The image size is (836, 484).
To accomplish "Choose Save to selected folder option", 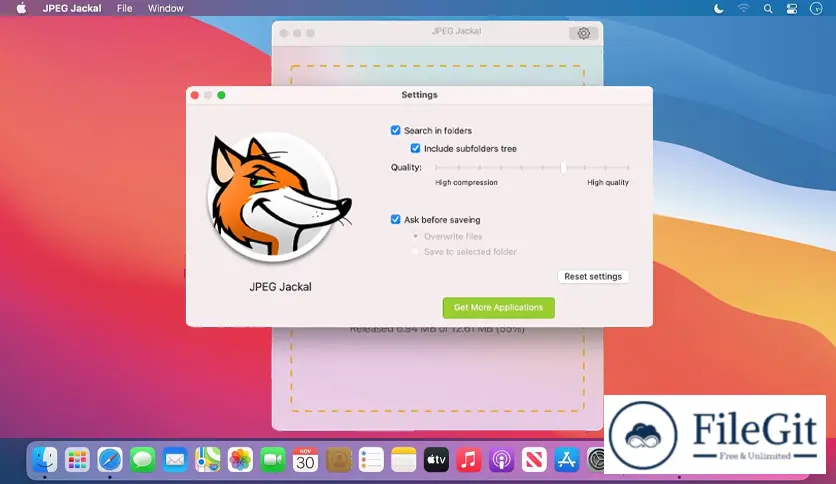I will [x=415, y=251].
